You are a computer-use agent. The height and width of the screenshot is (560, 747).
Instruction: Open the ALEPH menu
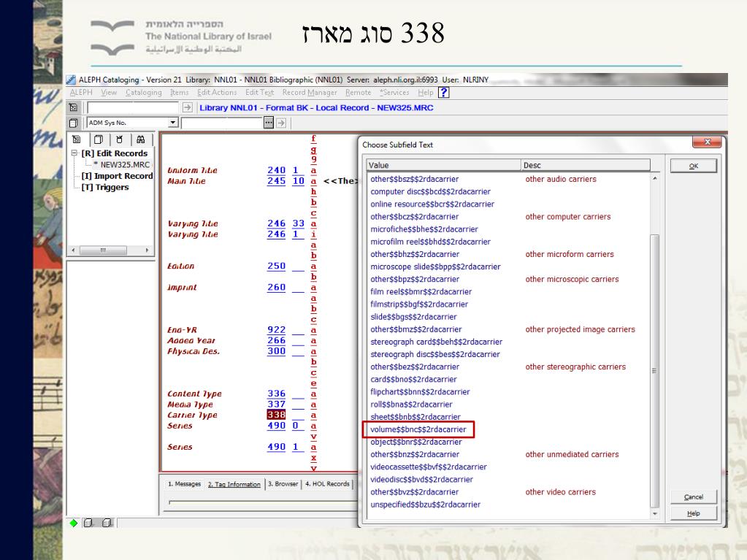coord(81,93)
